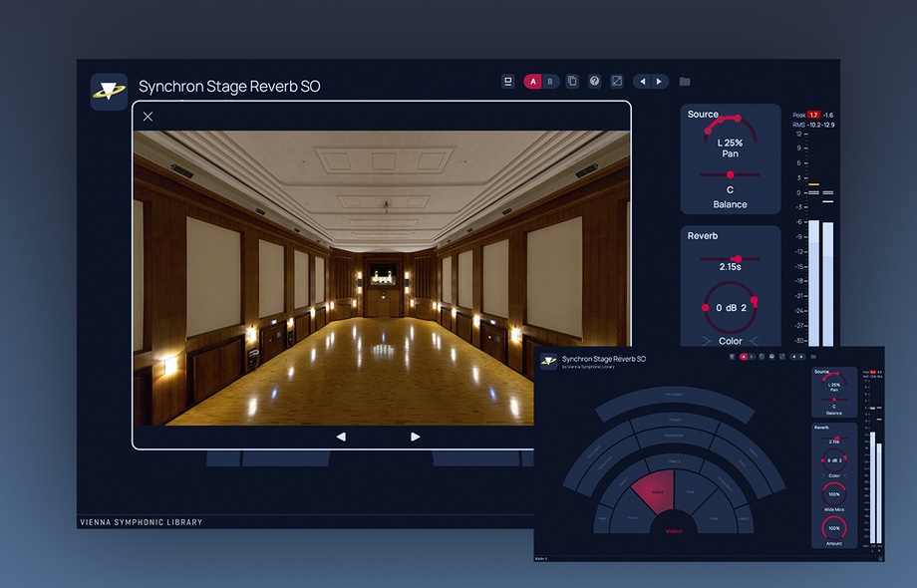Switch to preset slot B
The image size is (917, 588).
tap(549, 81)
